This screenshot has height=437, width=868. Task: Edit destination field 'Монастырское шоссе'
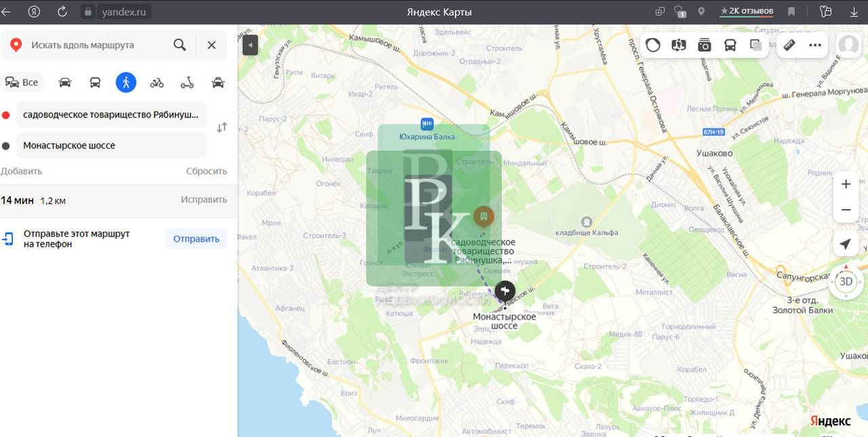[x=111, y=145]
